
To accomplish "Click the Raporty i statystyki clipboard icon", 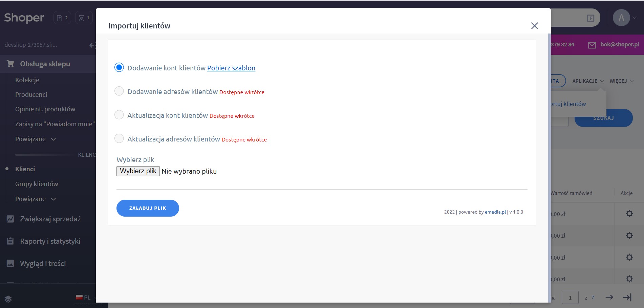I will click(10, 241).
